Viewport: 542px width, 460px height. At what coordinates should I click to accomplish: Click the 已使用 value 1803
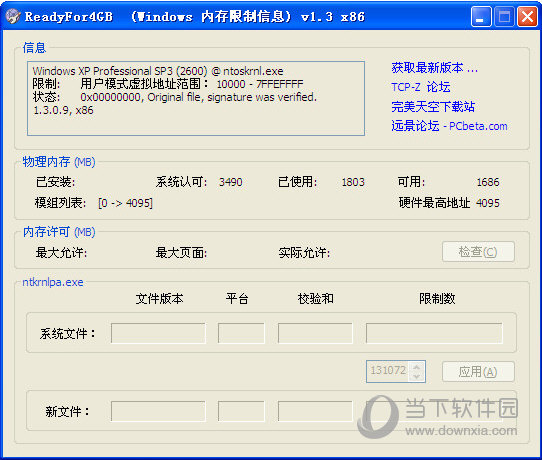(353, 182)
